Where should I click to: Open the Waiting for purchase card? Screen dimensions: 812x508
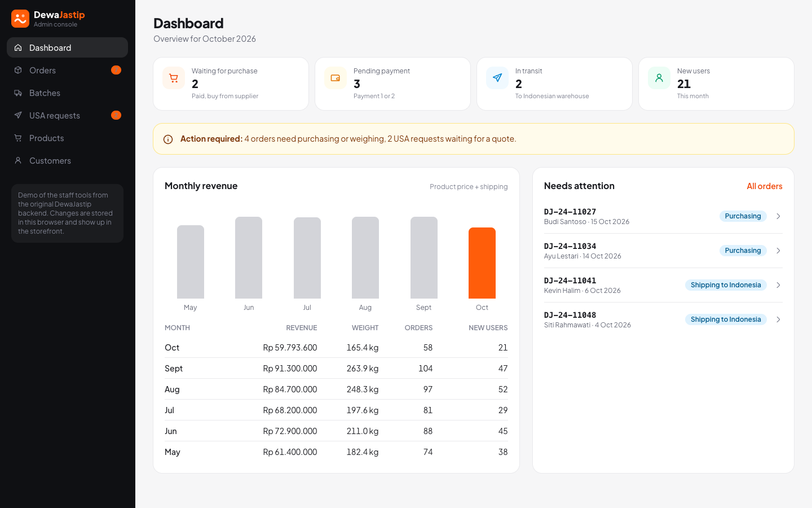pos(231,84)
